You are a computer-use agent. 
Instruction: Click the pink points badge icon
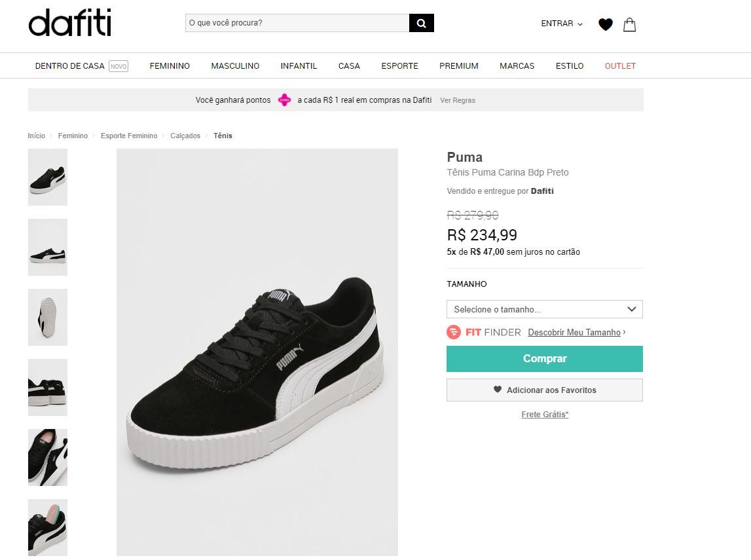pos(285,100)
